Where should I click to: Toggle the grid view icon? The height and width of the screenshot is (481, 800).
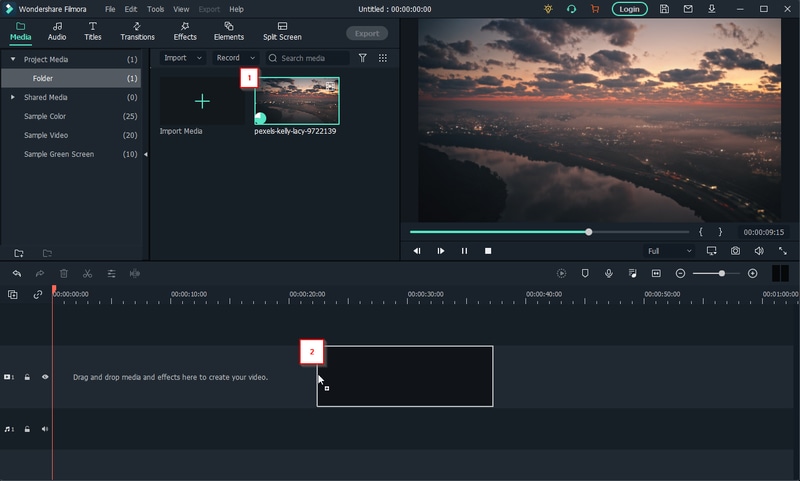[x=383, y=58]
